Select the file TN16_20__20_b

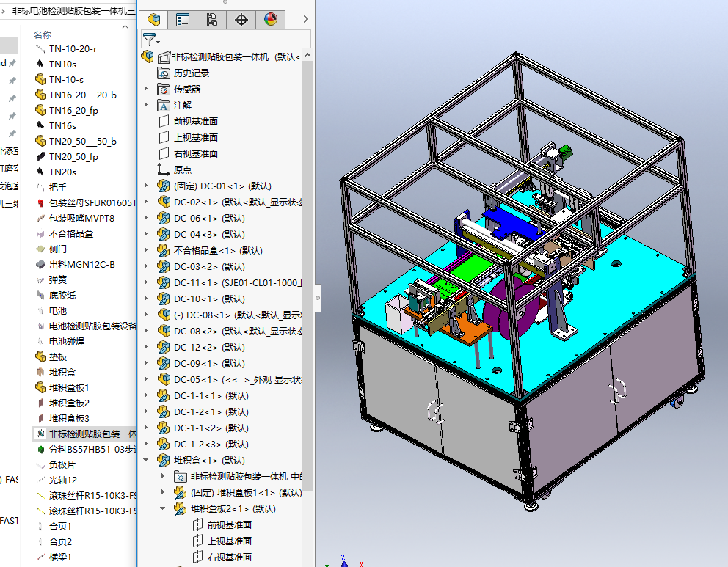(x=83, y=95)
